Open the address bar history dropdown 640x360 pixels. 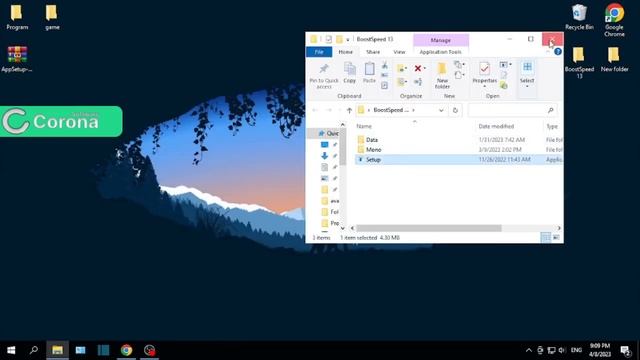click(x=441, y=110)
